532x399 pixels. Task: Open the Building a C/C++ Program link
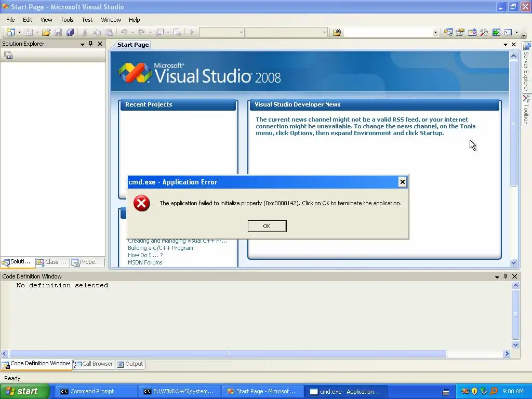pos(160,248)
